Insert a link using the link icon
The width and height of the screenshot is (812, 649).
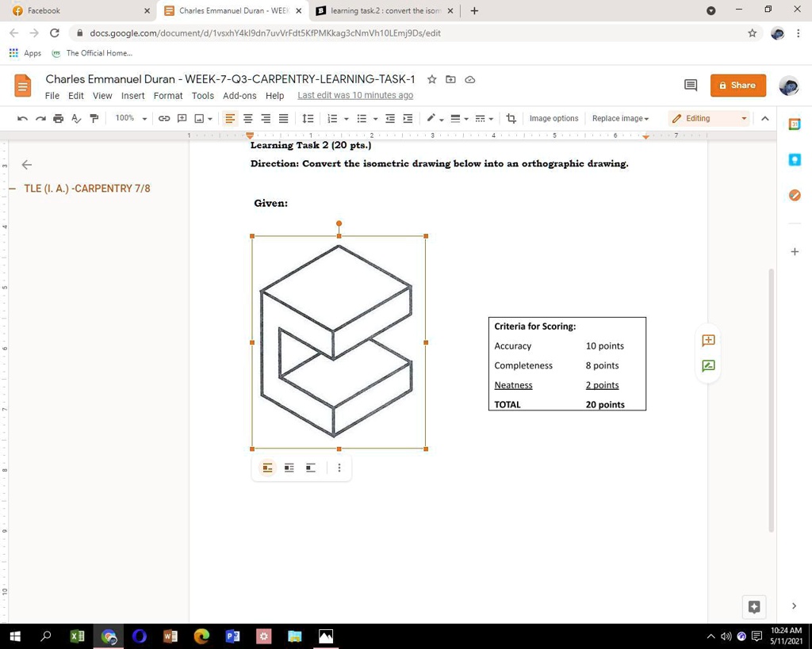[x=164, y=118]
